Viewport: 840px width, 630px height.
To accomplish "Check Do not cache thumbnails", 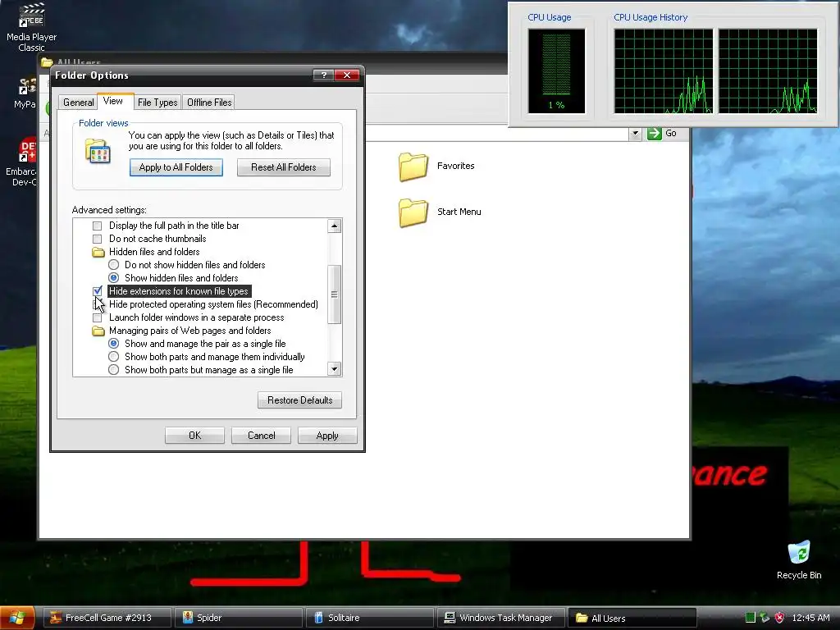I will click(97, 239).
